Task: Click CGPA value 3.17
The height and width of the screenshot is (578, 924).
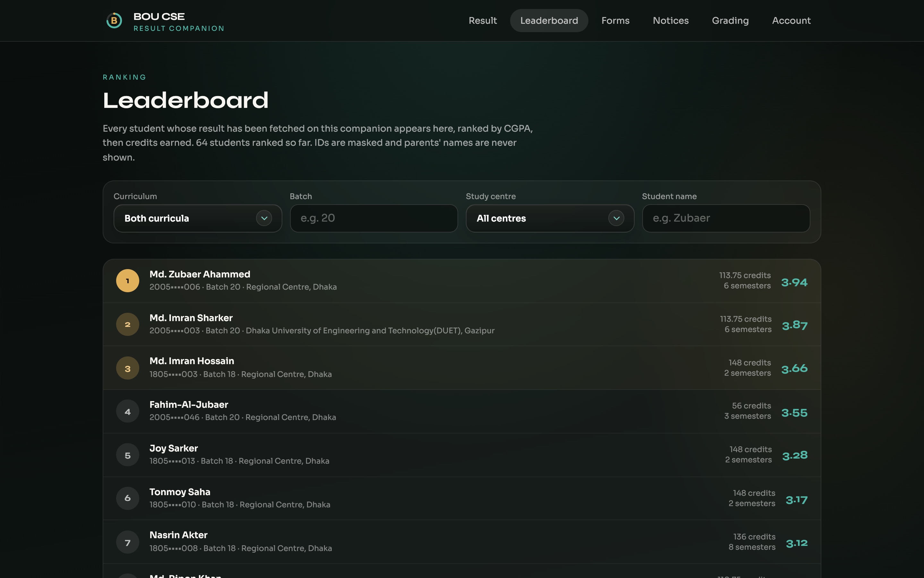Action: pyautogui.click(x=797, y=500)
